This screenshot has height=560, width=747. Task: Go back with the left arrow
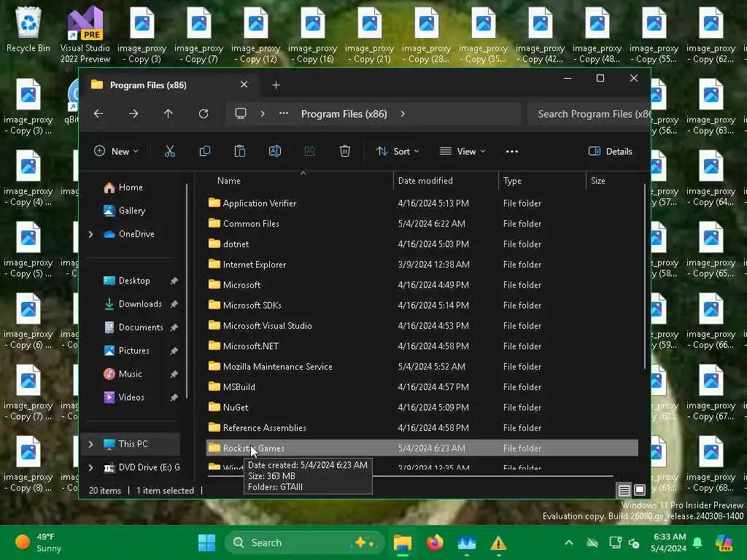pos(98,114)
